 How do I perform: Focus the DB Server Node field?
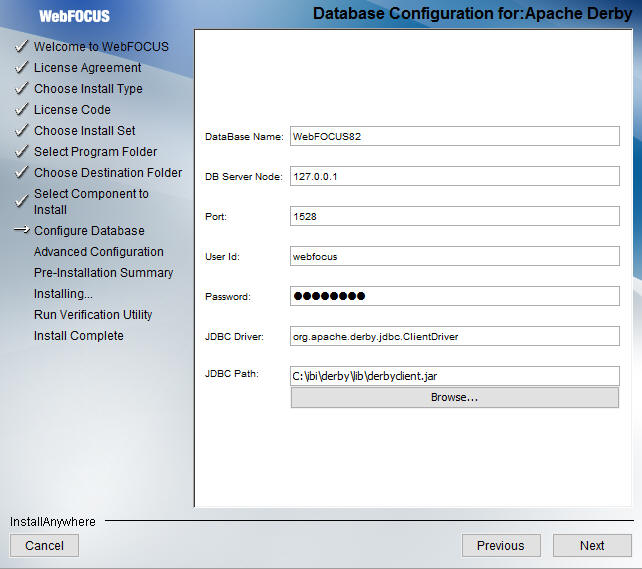[454, 176]
